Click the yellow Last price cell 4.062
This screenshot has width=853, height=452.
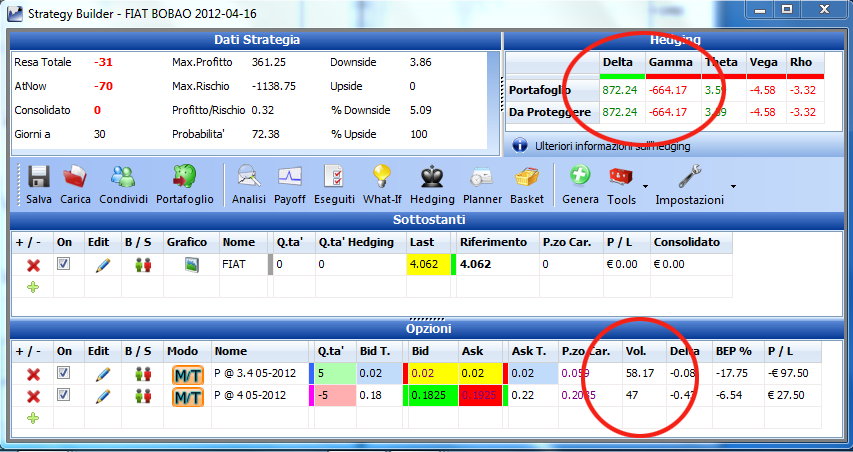[428, 264]
